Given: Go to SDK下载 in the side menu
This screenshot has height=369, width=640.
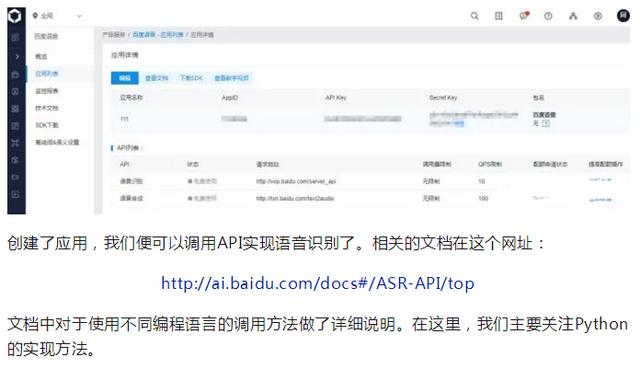Looking at the screenshot, I should (x=47, y=125).
